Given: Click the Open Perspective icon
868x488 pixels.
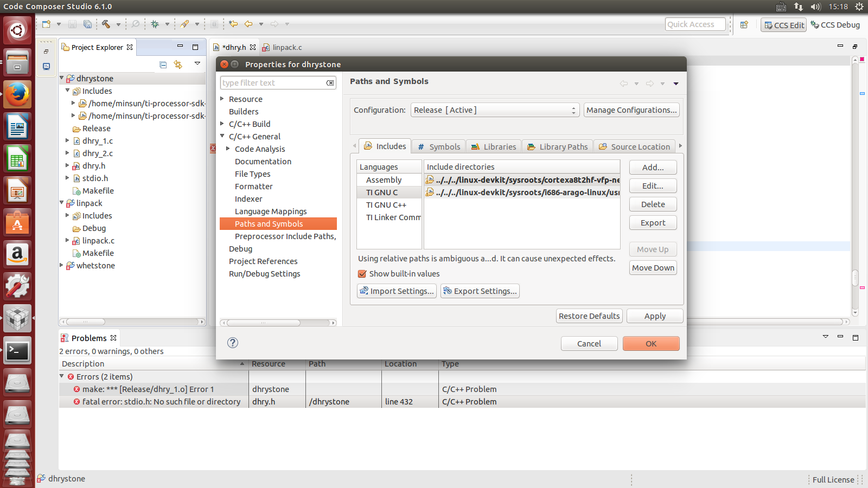Looking at the screenshot, I should click(744, 24).
